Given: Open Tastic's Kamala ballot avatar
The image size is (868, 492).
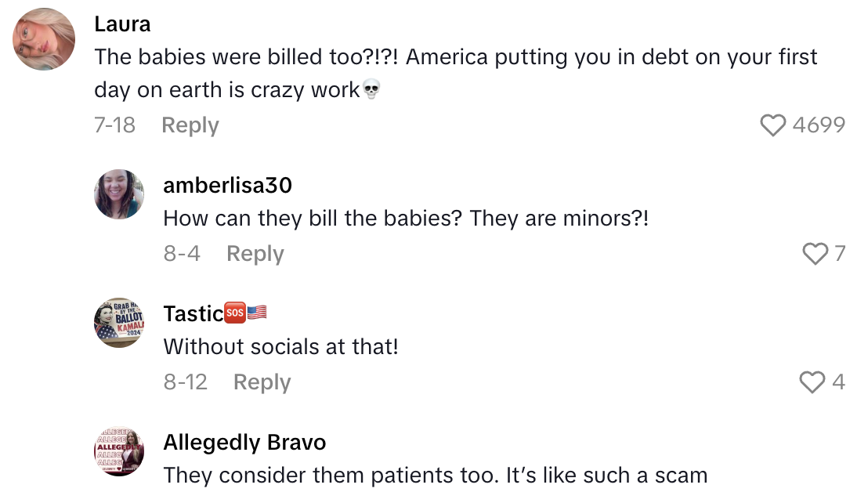Looking at the screenshot, I should (x=118, y=322).
